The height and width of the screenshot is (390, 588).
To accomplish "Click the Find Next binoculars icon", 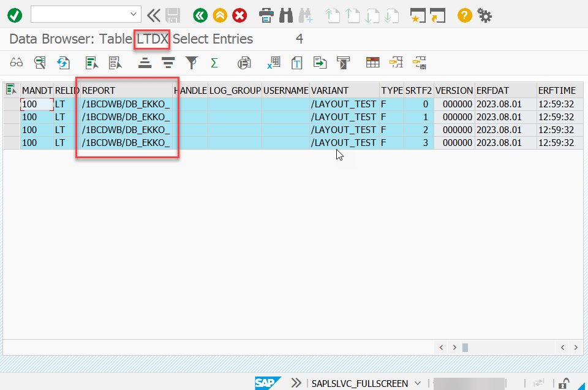I will pos(306,15).
